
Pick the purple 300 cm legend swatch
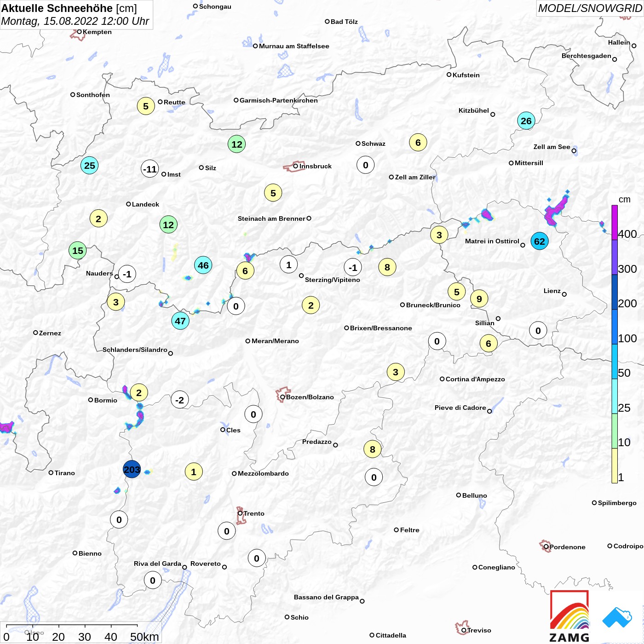(615, 257)
